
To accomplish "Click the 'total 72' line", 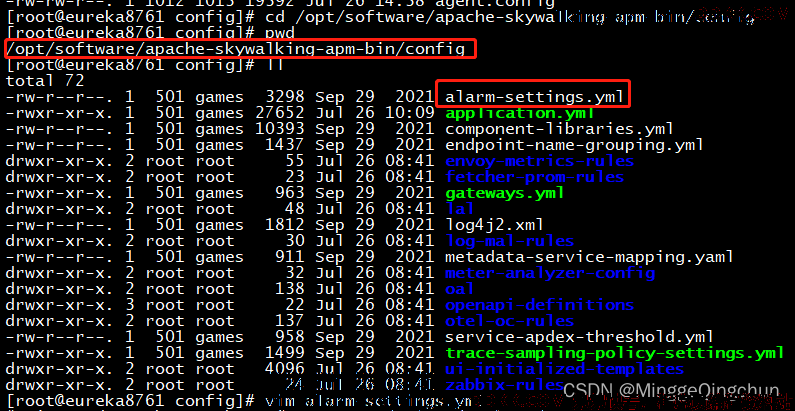I will click(45, 81).
